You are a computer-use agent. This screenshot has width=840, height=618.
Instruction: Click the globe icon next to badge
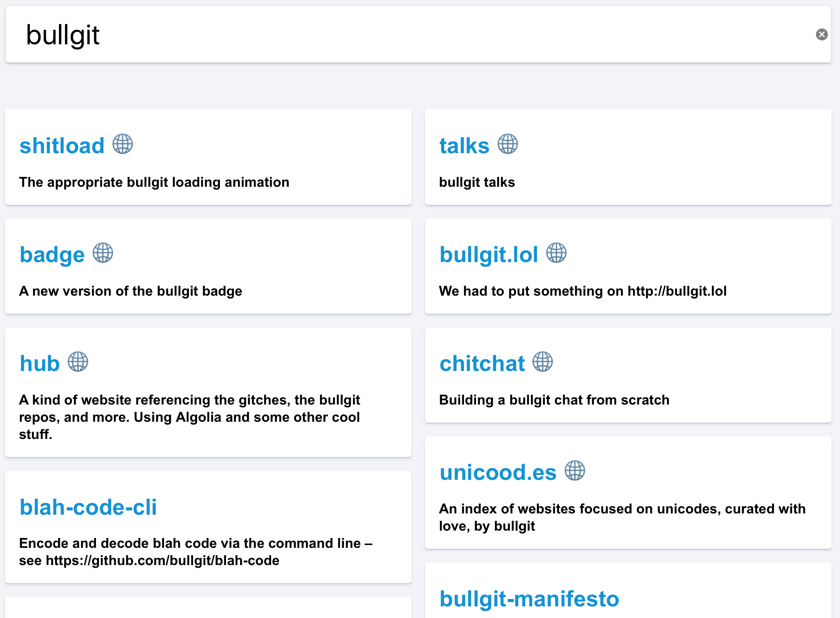point(103,253)
